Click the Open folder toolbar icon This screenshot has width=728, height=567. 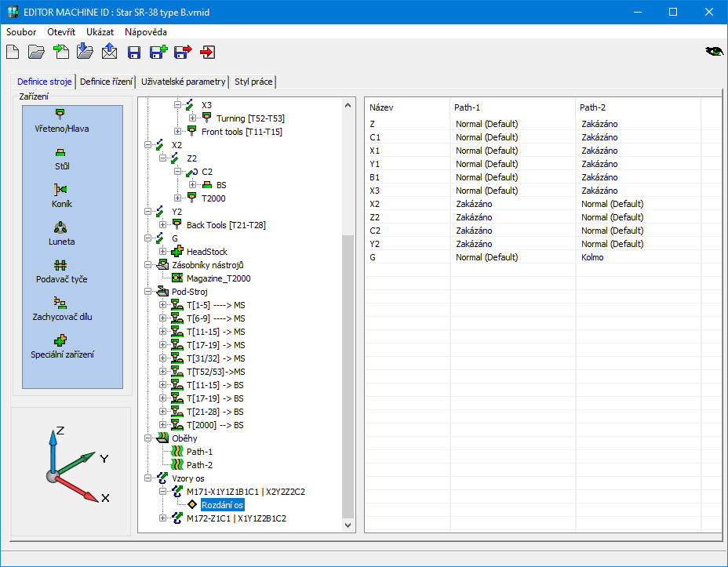point(36,53)
